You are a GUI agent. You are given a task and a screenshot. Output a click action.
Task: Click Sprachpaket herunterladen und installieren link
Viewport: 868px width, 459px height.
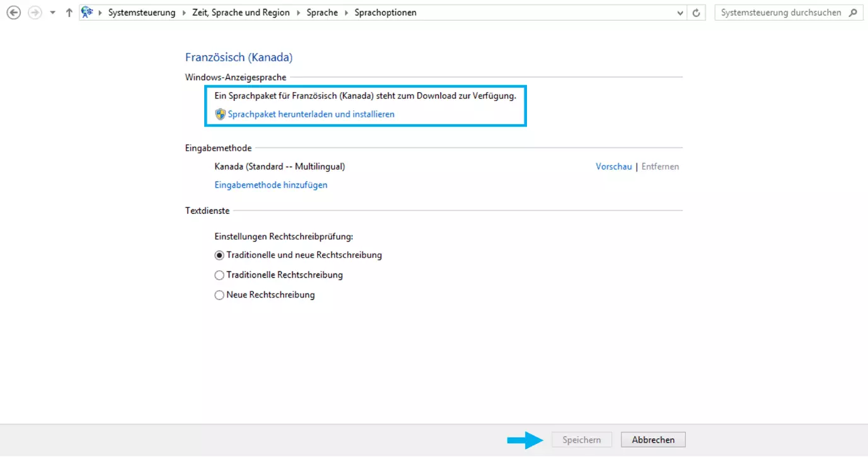(311, 114)
